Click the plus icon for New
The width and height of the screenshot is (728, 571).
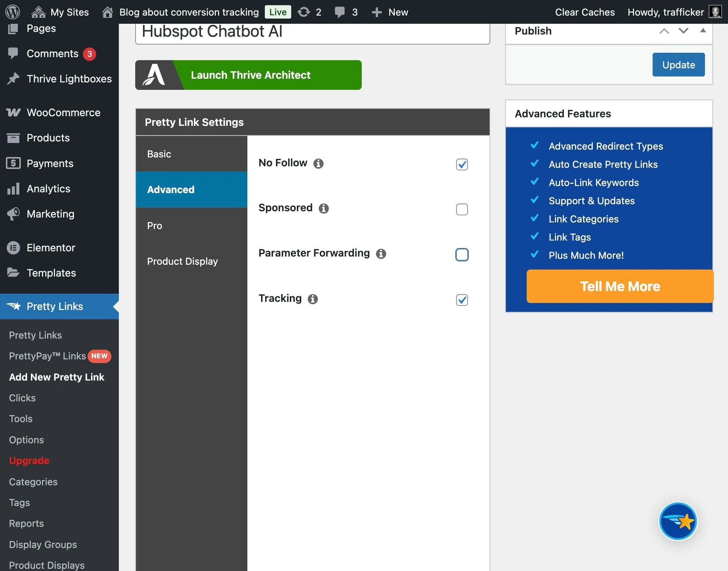pyautogui.click(x=377, y=12)
